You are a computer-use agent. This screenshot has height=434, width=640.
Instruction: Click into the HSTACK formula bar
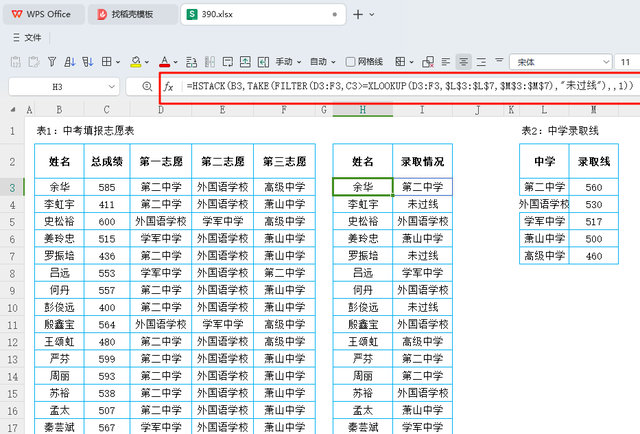410,86
